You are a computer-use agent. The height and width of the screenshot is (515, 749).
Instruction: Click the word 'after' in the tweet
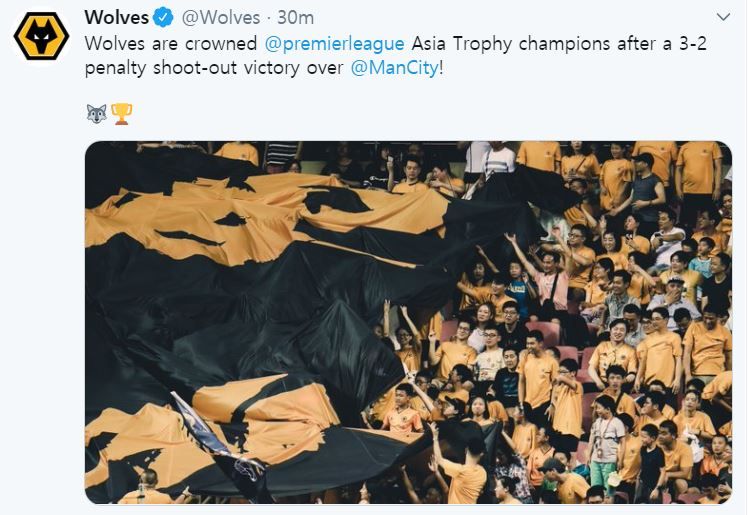pos(632,45)
